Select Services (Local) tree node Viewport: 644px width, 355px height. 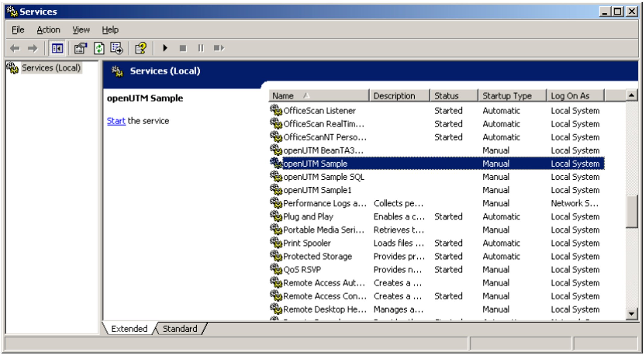51,68
